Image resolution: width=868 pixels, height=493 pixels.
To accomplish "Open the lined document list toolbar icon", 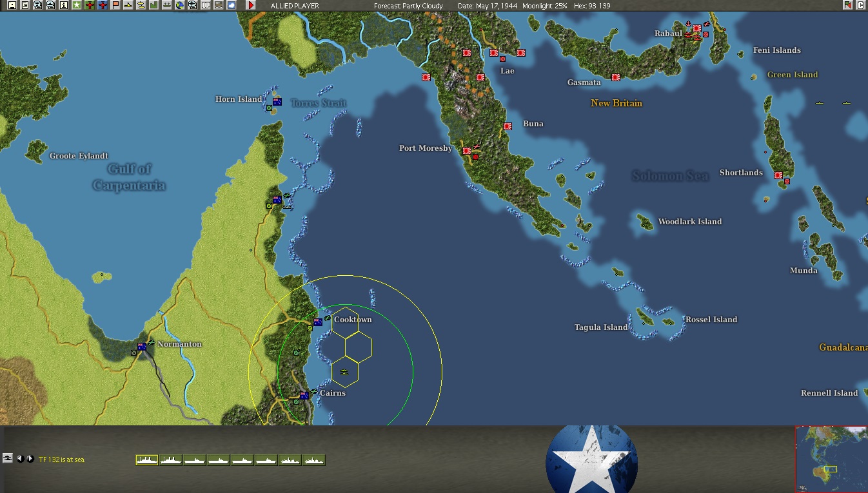I will [25, 5].
